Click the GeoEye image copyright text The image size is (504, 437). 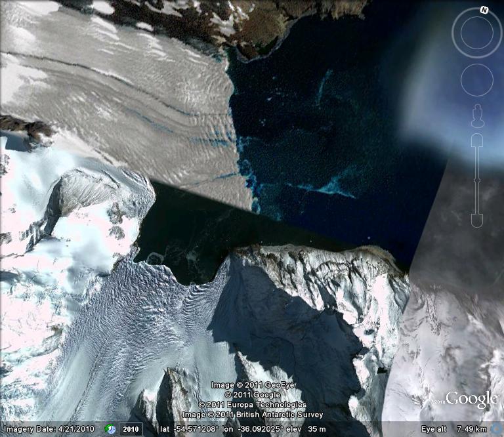[x=253, y=385]
